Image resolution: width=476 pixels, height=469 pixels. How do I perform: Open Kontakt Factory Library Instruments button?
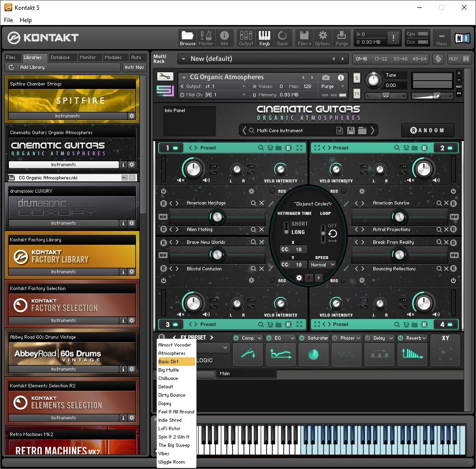coord(63,271)
